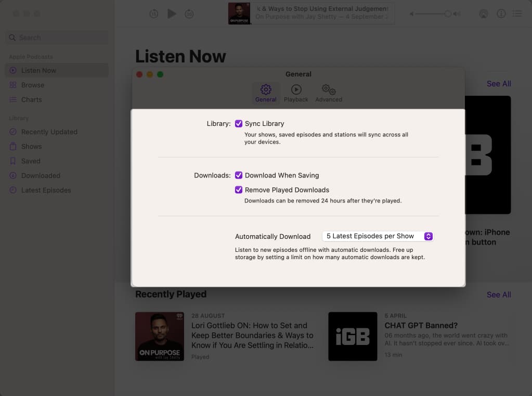Uncheck the Sync Library checkbox
This screenshot has width=532, height=396.
tap(239, 124)
